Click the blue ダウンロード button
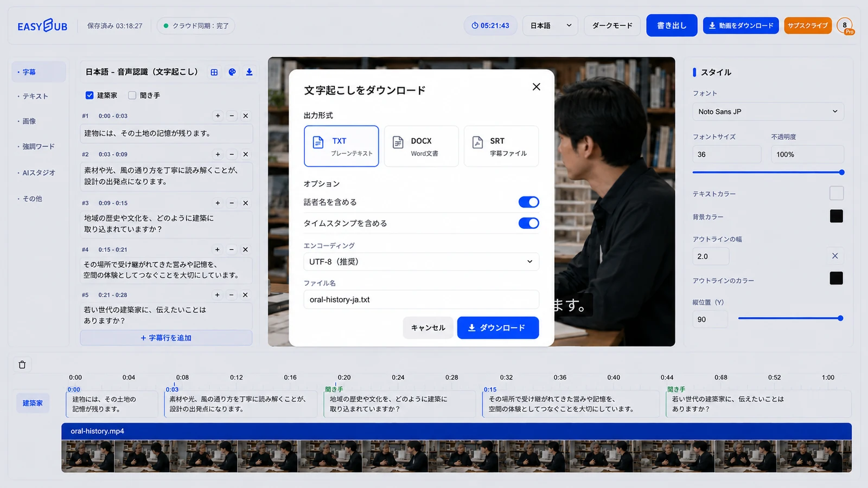The height and width of the screenshot is (488, 868). click(498, 328)
